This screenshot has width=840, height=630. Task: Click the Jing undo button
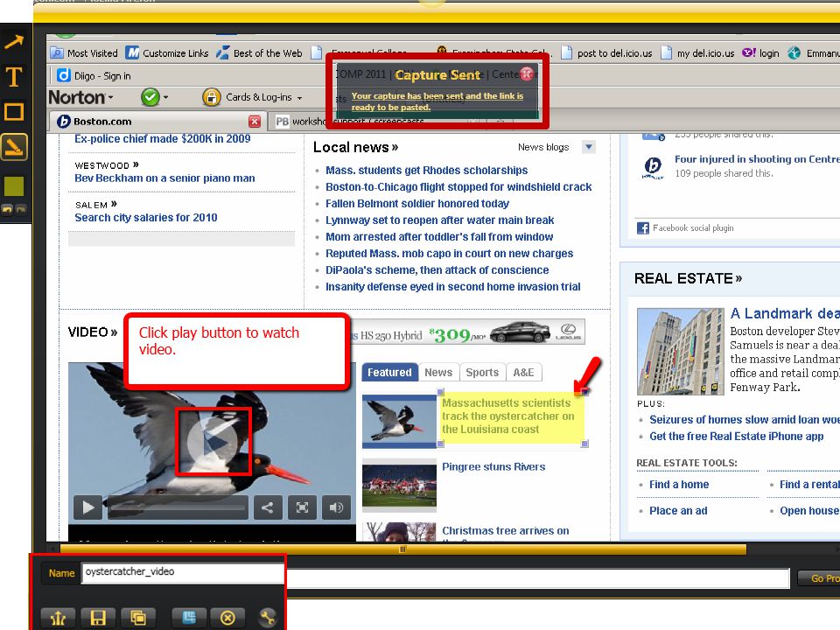[x=8, y=209]
